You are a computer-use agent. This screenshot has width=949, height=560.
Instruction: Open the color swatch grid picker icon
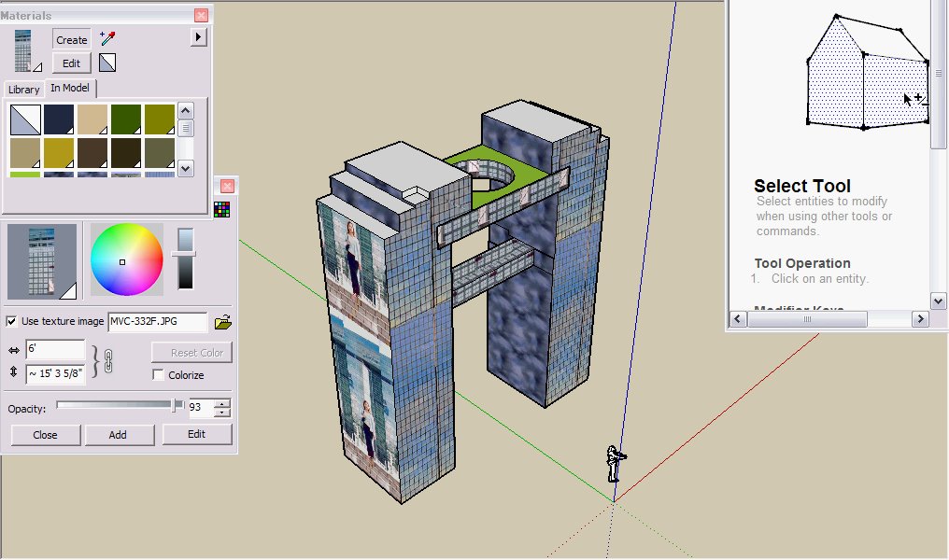tap(221, 209)
